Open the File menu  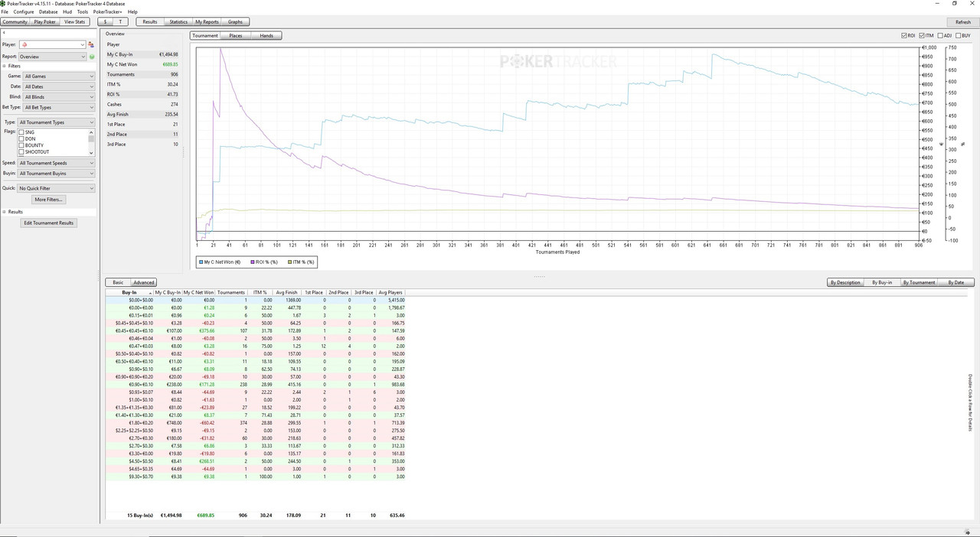pyautogui.click(x=5, y=12)
